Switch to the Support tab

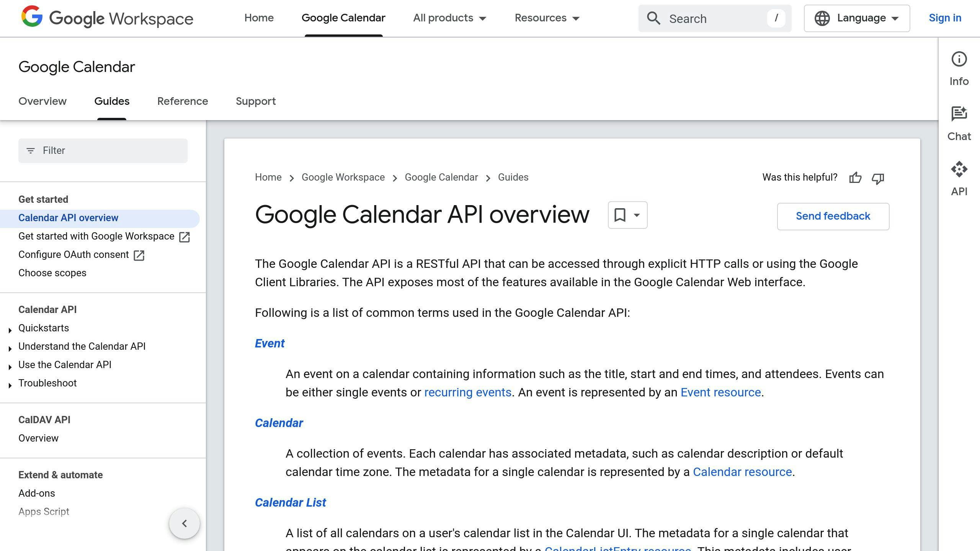tap(256, 101)
